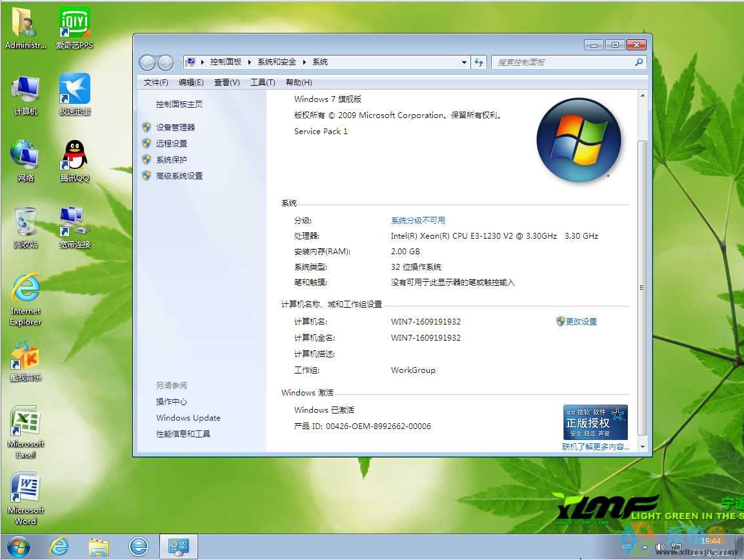Click the search magnifier icon
This screenshot has width=744, height=560.
[x=639, y=62]
